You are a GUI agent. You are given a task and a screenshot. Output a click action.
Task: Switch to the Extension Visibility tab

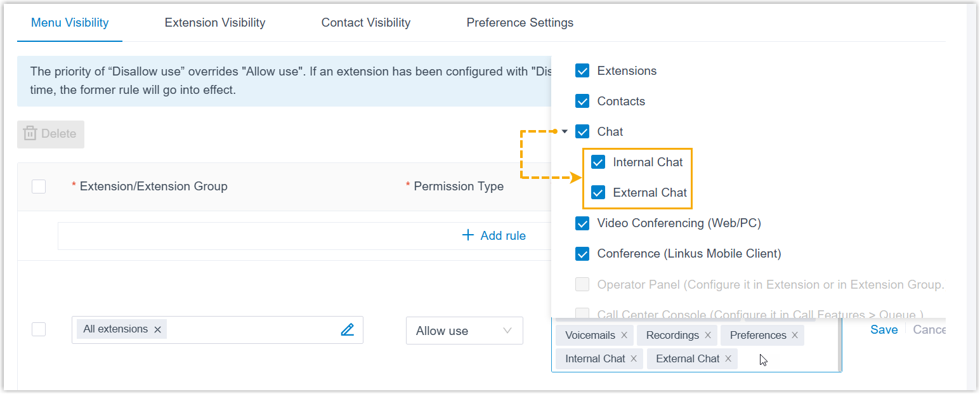(215, 23)
